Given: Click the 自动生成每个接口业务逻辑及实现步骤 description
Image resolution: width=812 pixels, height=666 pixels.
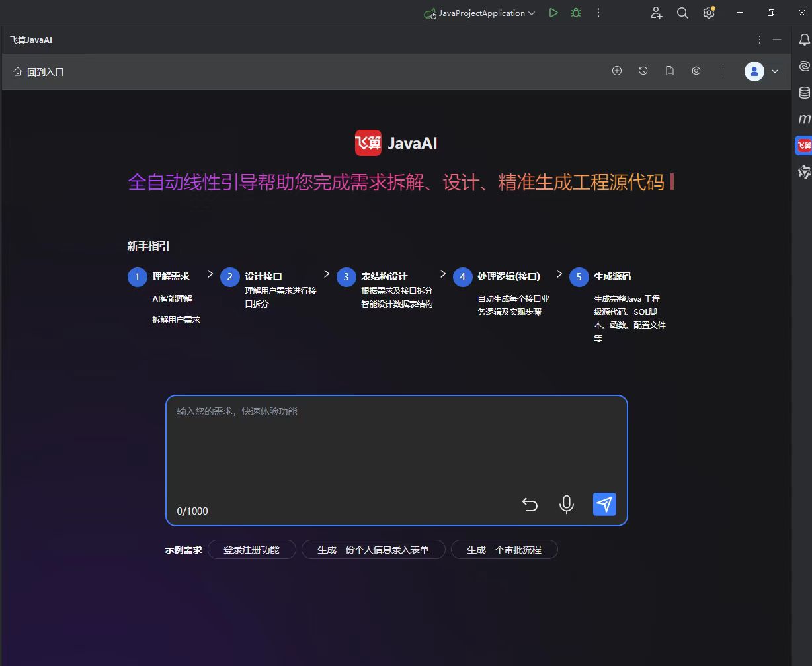Looking at the screenshot, I should coord(514,305).
